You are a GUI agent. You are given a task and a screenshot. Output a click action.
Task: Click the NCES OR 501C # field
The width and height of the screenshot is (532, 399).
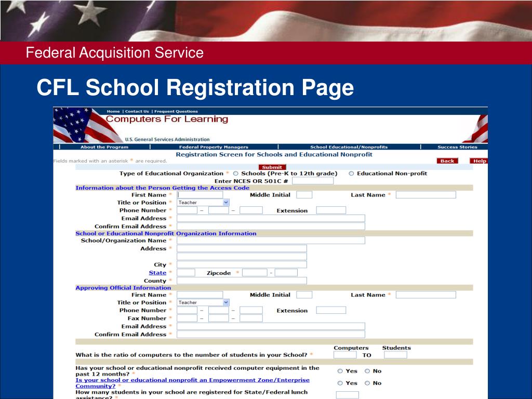(313, 181)
